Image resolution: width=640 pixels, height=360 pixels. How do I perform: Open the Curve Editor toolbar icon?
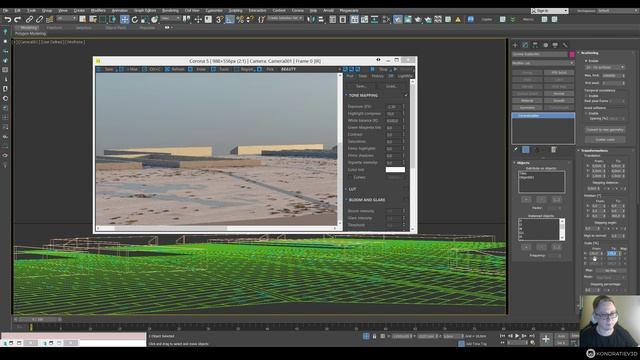(x=364, y=19)
